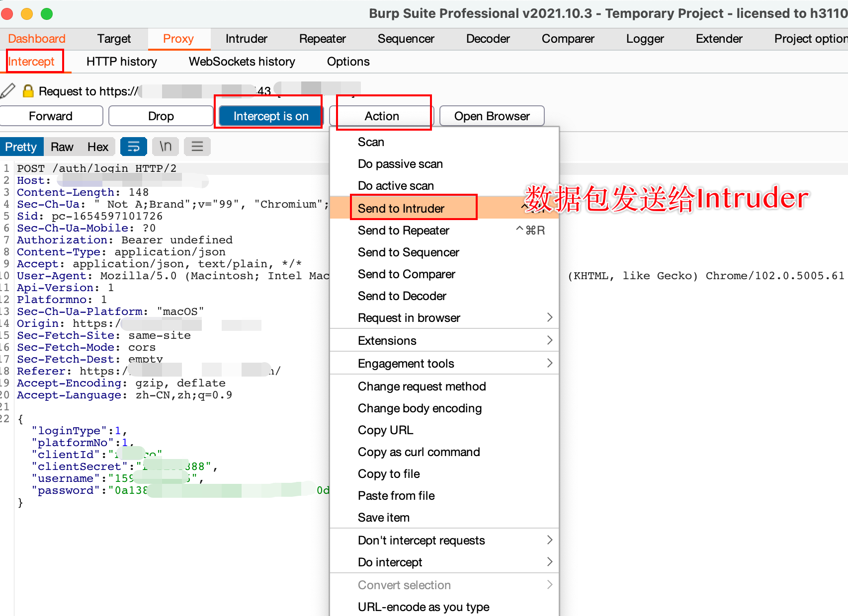Image resolution: width=848 pixels, height=616 pixels.
Task: Open the Sequencer tab
Action: (x=406, y=39)
